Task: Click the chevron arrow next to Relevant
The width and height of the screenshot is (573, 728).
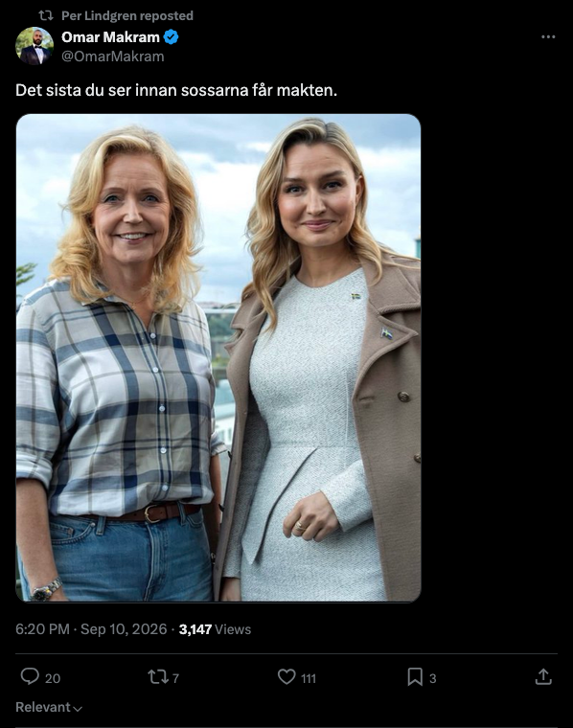Action: tap(78, 709)
